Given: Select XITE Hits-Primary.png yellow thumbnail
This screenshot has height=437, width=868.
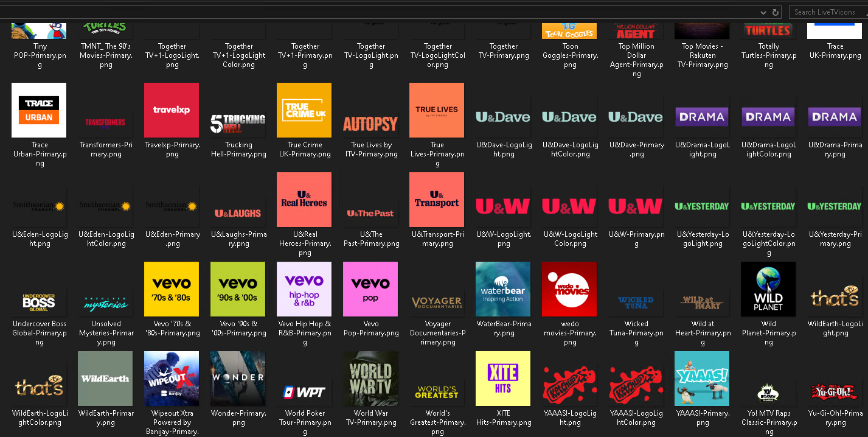Looking at the screenshot, I should [x=503, y=379].
